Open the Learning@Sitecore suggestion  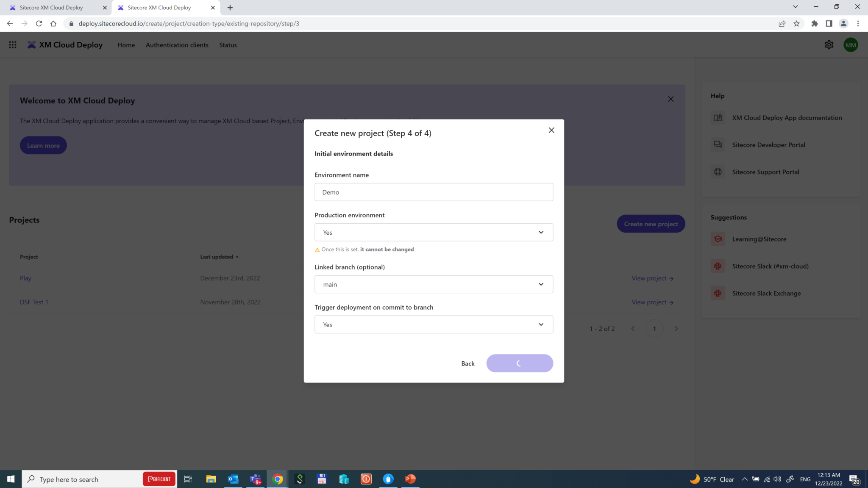click(759, 239)
